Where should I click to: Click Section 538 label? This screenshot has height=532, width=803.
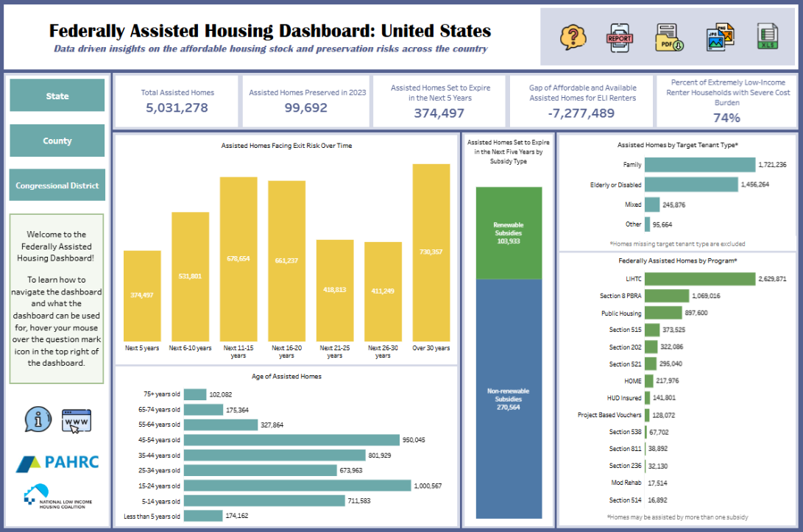(625, 432)
